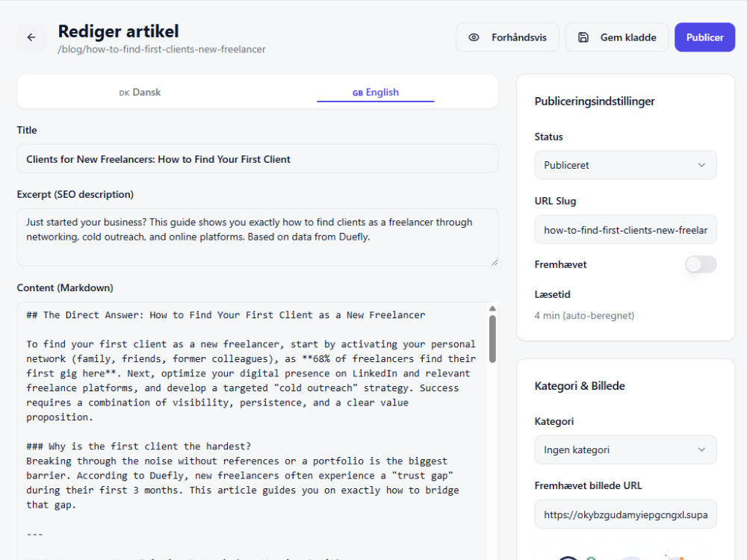The width and height of the screenshot is (747, 560).
Task: Publish the article with Publicer
Action: click(704, 37)
